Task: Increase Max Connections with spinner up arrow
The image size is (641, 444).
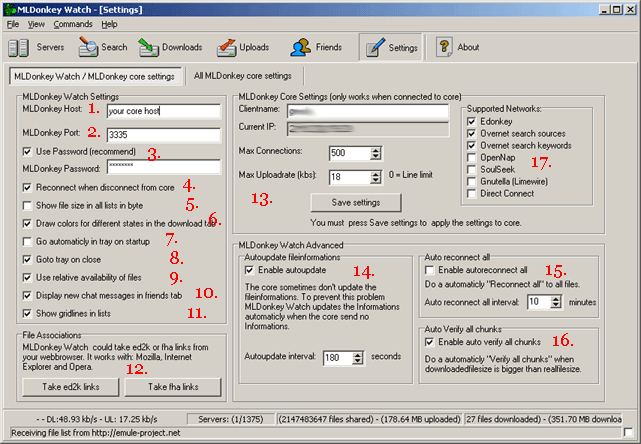Action: (x=375, y=149)
